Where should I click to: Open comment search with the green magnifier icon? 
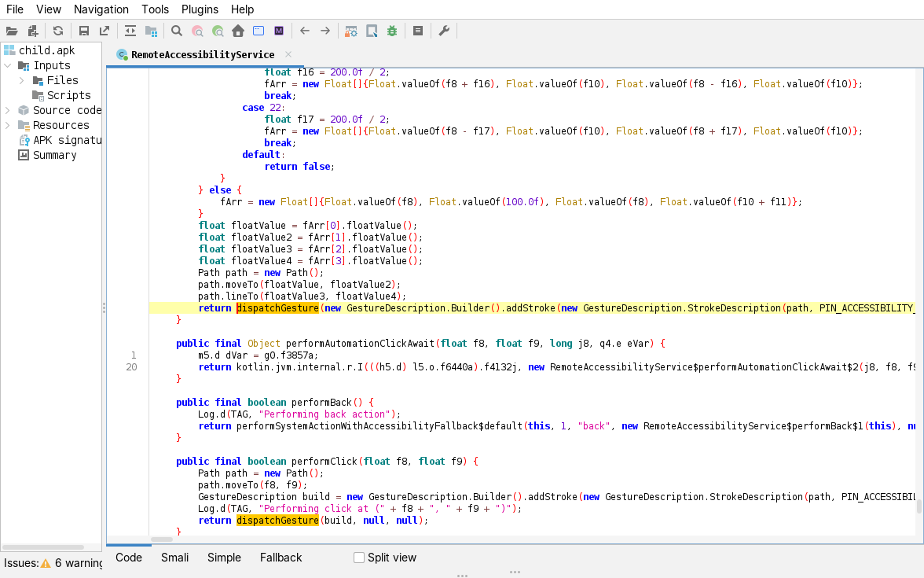[x=218, y=31]
